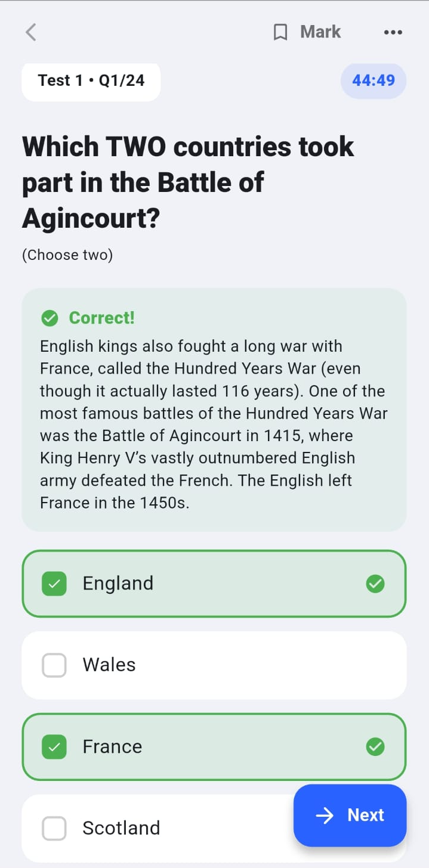Expand the Test 1 question navigator
This screenshot has width=429, height=868.
tap(91, 80)
